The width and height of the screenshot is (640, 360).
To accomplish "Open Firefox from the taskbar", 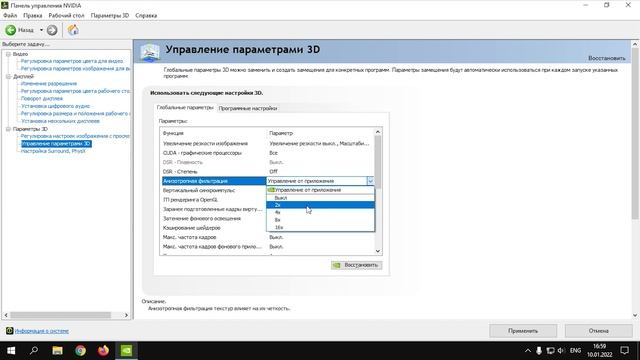I will click(x=103, y=351).
